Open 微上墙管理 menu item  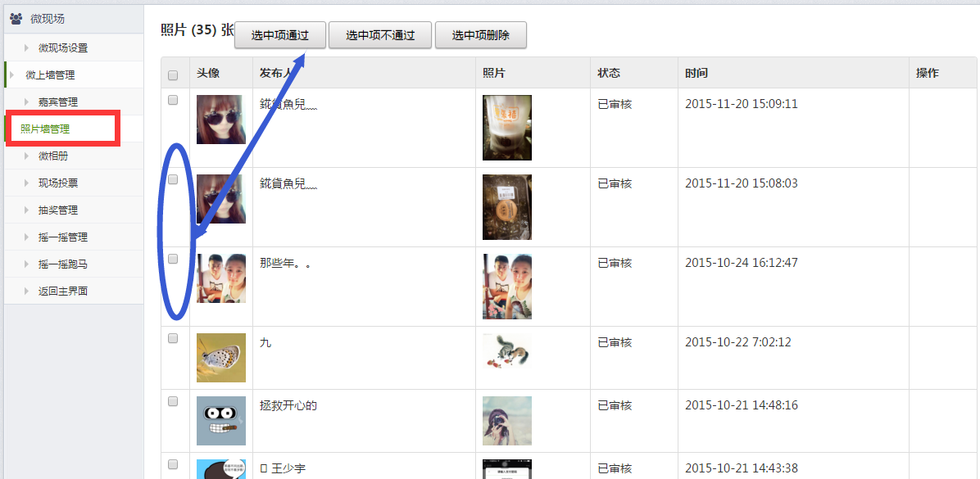tap(50, 75)
